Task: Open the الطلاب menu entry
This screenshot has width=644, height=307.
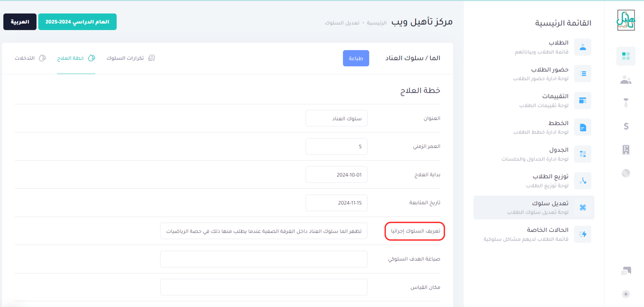Action: 534,47
